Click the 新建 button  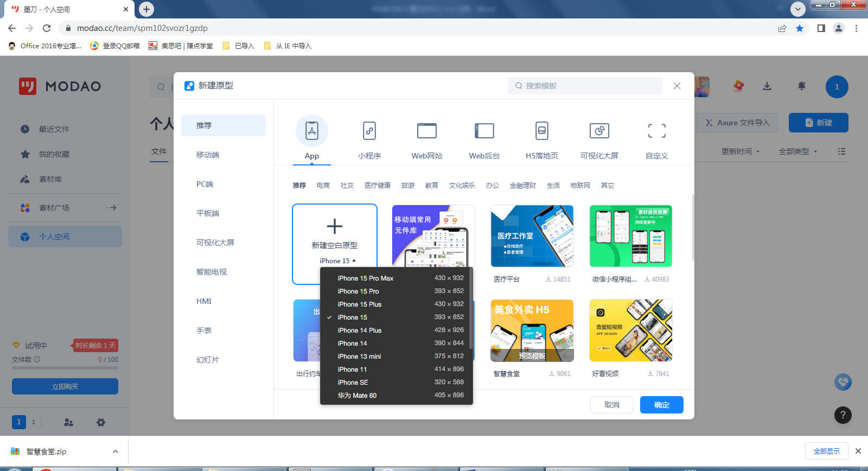(x=819, y=123)
